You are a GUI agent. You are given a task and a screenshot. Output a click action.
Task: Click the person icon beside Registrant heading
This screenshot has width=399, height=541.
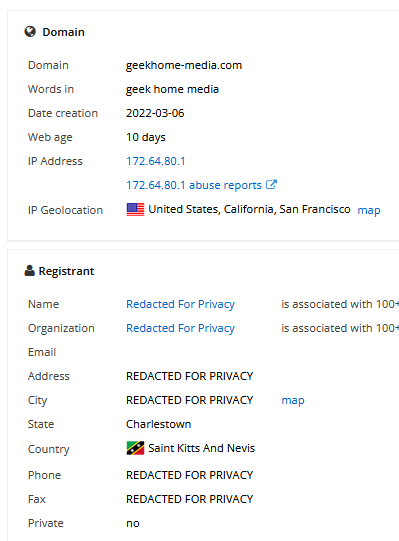click(x=30, y=271)
